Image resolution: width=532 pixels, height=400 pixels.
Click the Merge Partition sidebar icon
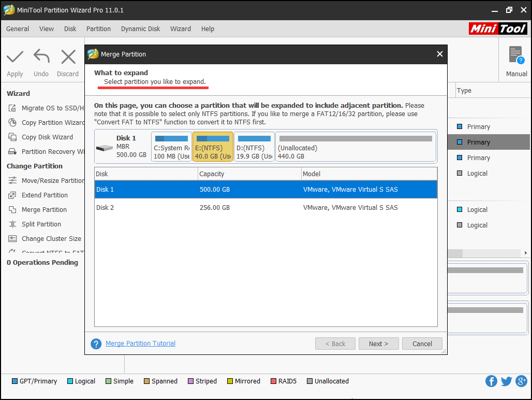(x=12, y=209)
